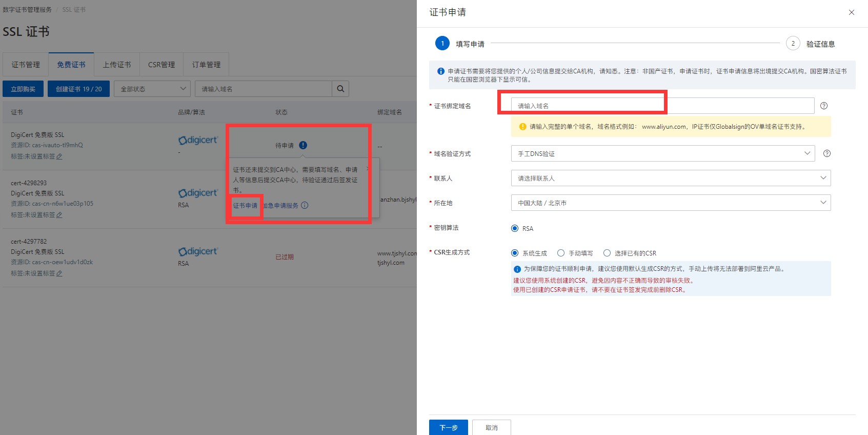Click edit tag pencil for cert-4297782
Viewport: 868px width, 435px height.
coord(59,273)
